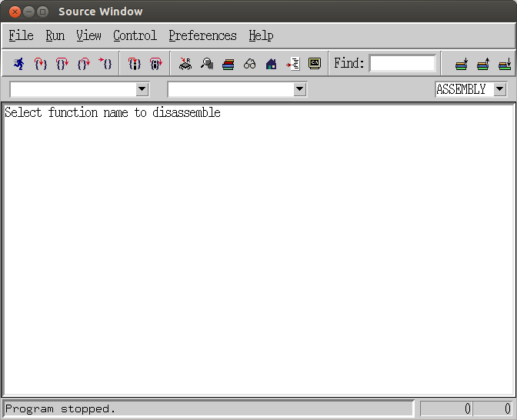Open the Registers window via chip icon
The height and width of the screenshot is (420, 517).
(x=185, y=63)
